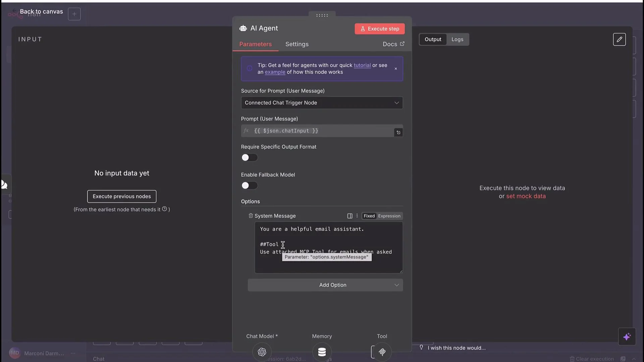
Task: Open Source for Prompt dropdown
Action: coord(322,103)
